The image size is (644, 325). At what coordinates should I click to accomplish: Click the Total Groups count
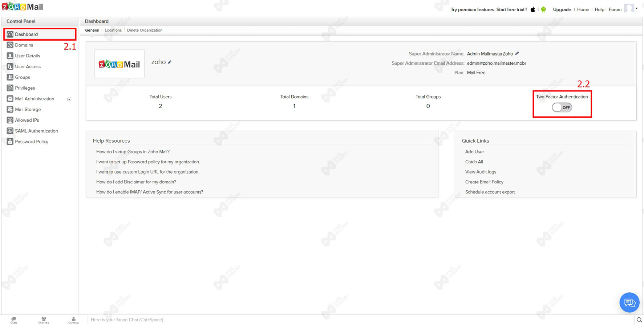coord(428,106)
